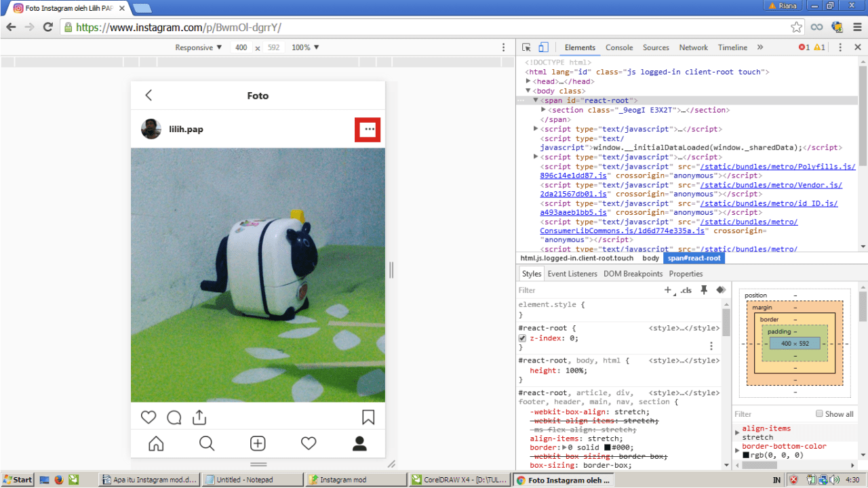Enable the Show all computed styles checkbox

pos(819,413)
